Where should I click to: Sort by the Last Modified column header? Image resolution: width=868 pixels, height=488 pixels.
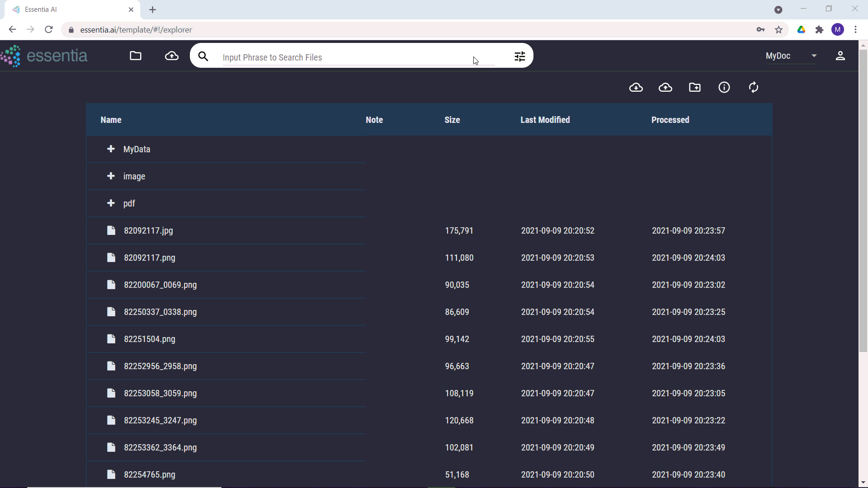coord(545,120)
